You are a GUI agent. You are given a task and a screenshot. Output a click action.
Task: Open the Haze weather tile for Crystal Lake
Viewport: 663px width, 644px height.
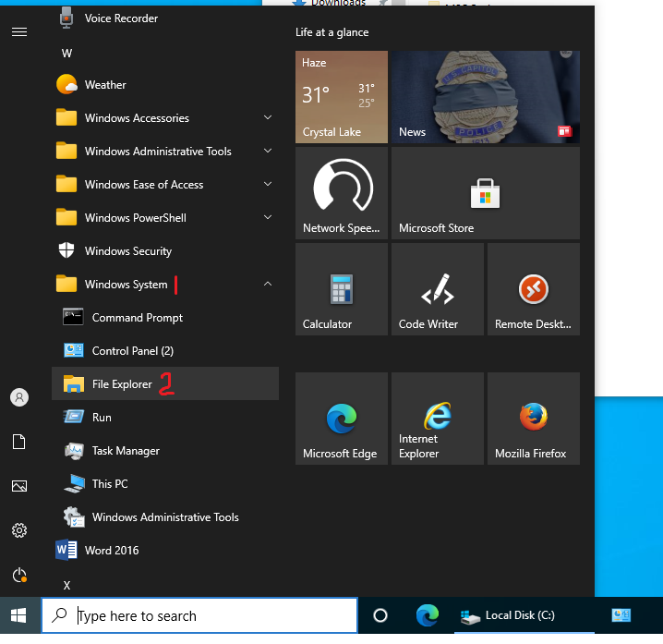click(342, 97)
